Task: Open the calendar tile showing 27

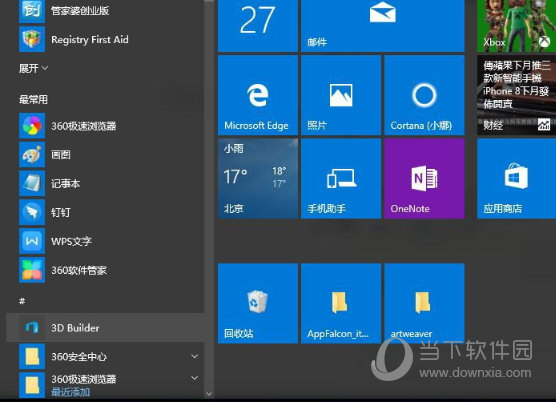Action: coord(258,26)
